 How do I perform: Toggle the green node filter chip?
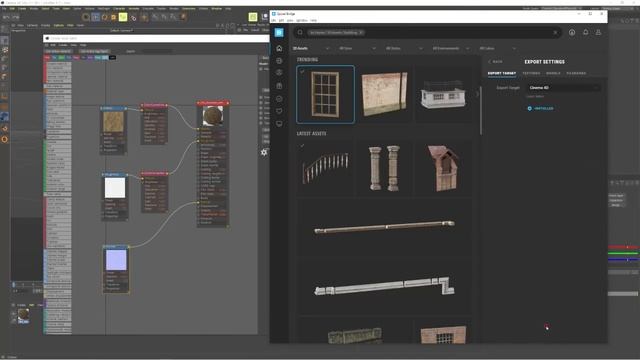61,58
